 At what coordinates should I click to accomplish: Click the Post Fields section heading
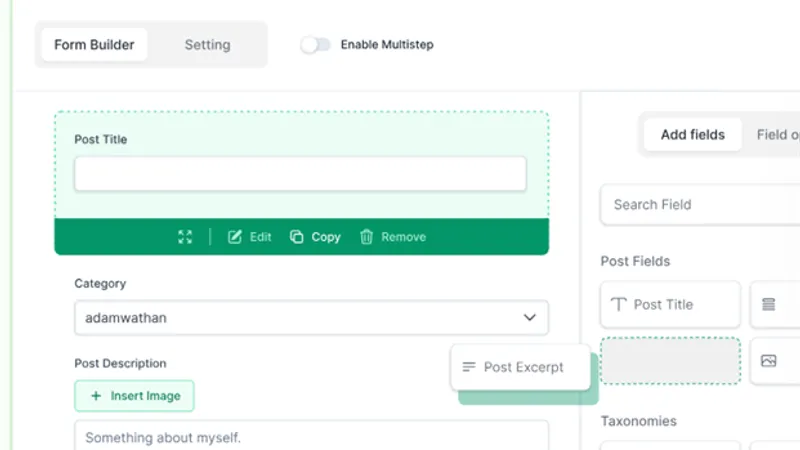pyautogui.click(x=635, y=261)
